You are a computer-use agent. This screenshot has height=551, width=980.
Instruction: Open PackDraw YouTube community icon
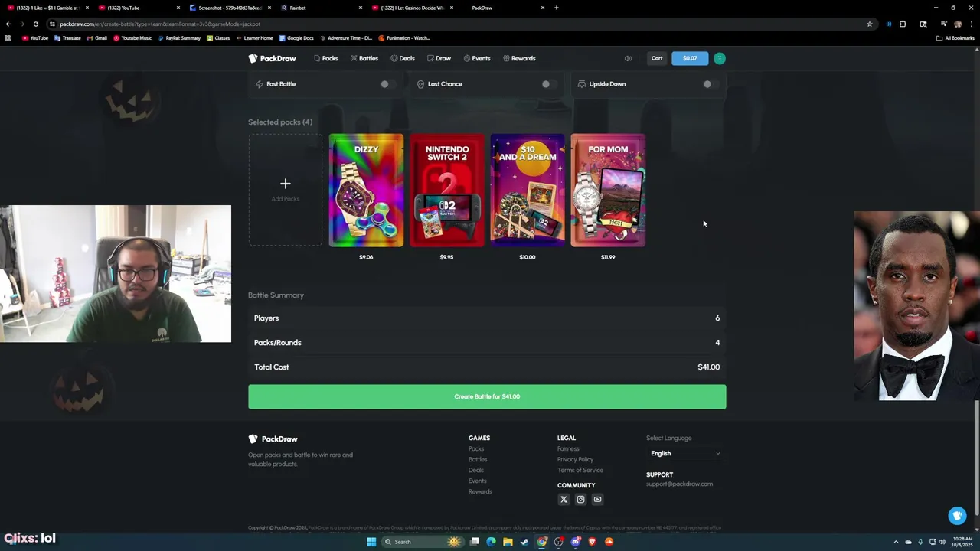597,500
